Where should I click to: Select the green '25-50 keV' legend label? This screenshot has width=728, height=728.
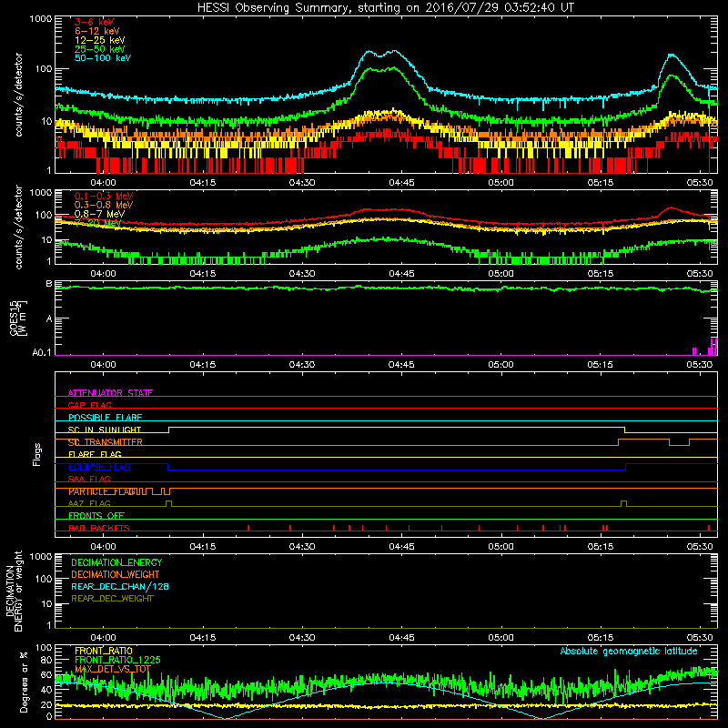99,49
